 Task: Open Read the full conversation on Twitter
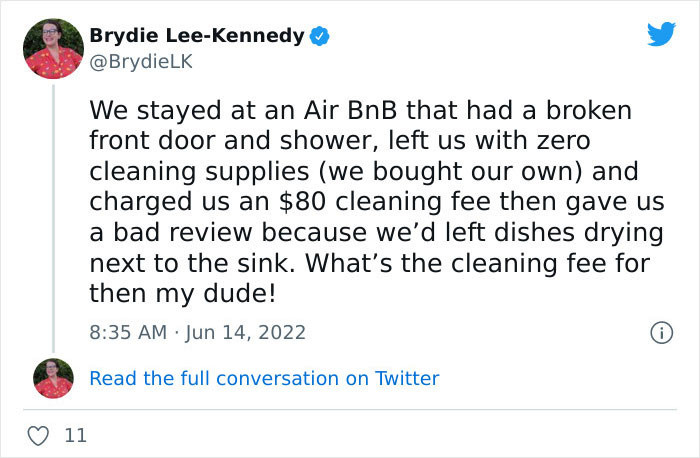click(264, 378)
